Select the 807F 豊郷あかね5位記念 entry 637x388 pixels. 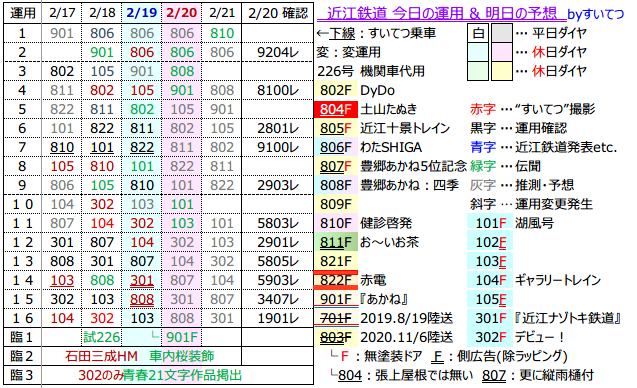pos(392,166)
